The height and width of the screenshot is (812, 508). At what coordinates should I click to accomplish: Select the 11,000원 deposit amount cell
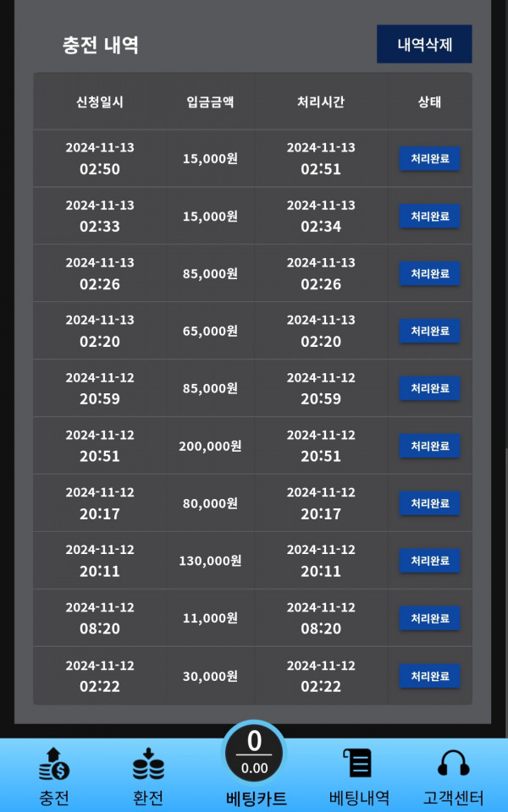pos(210,617)
